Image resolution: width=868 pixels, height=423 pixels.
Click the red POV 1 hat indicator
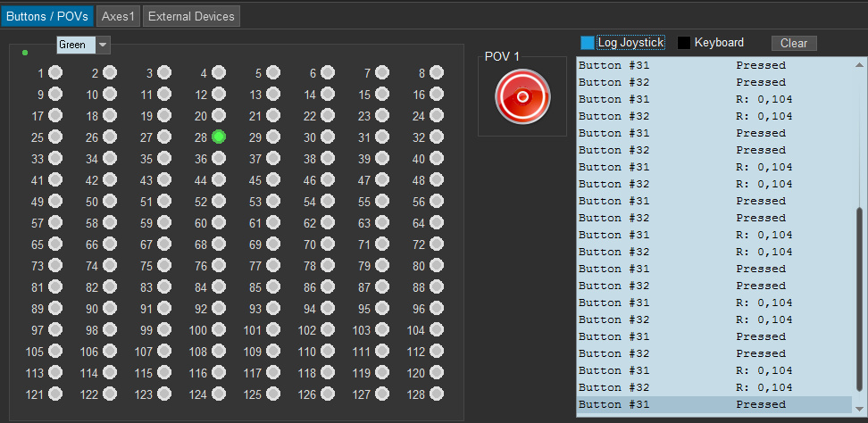pos(522,96)
